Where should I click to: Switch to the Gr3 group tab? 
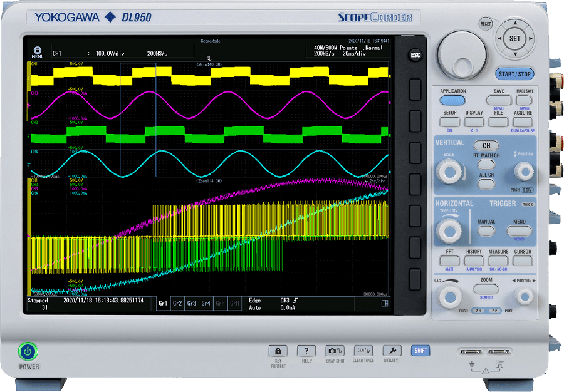(192, 302)
